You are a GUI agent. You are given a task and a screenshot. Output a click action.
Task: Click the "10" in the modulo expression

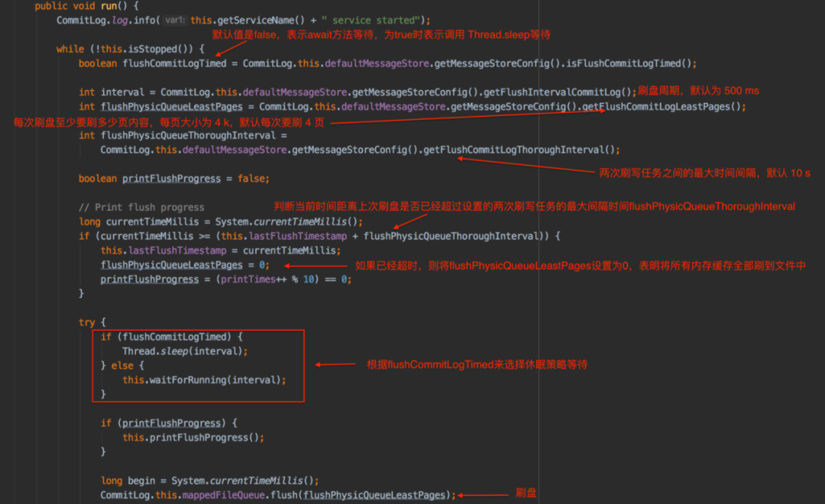(x=309, y=279)
